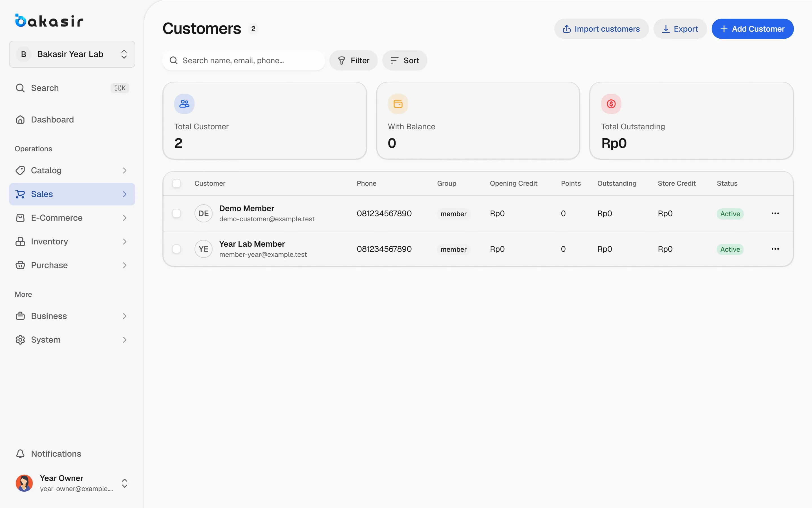Click the Catalog tag icon
The image size is (812, 508).
coord(20,170)
